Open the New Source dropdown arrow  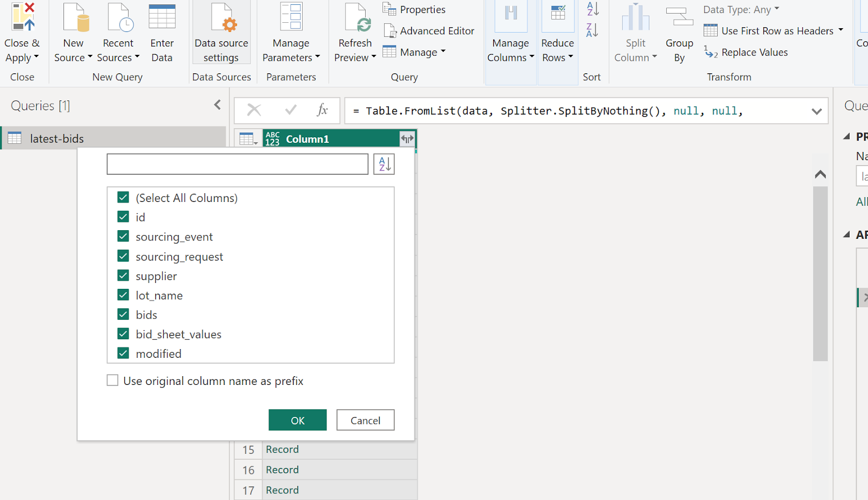(x=90, y=56)
